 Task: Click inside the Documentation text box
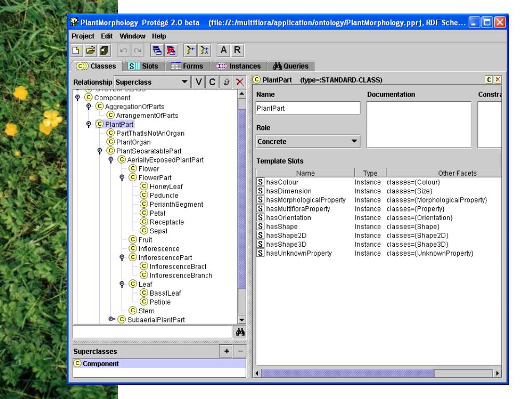pos(419,125)
